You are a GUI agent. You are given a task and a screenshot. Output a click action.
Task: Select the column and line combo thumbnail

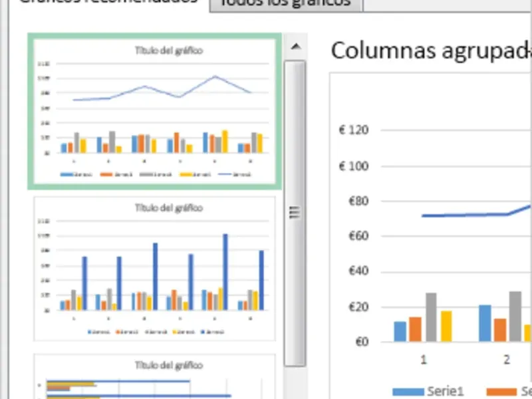pyautogui.click(x=155, y=111)
